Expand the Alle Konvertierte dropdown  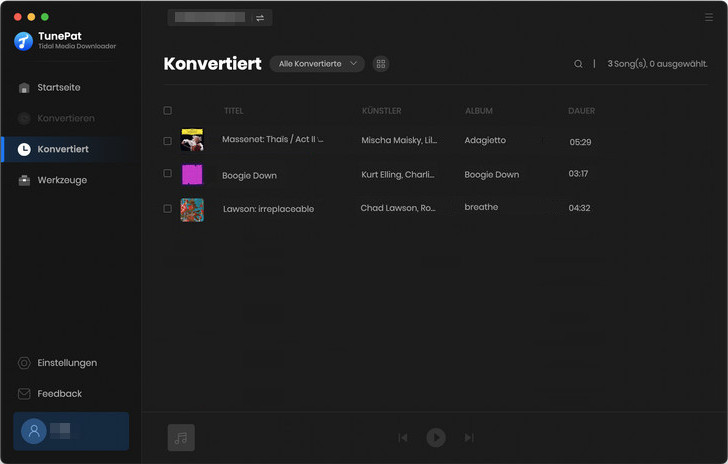coord(317,64)
